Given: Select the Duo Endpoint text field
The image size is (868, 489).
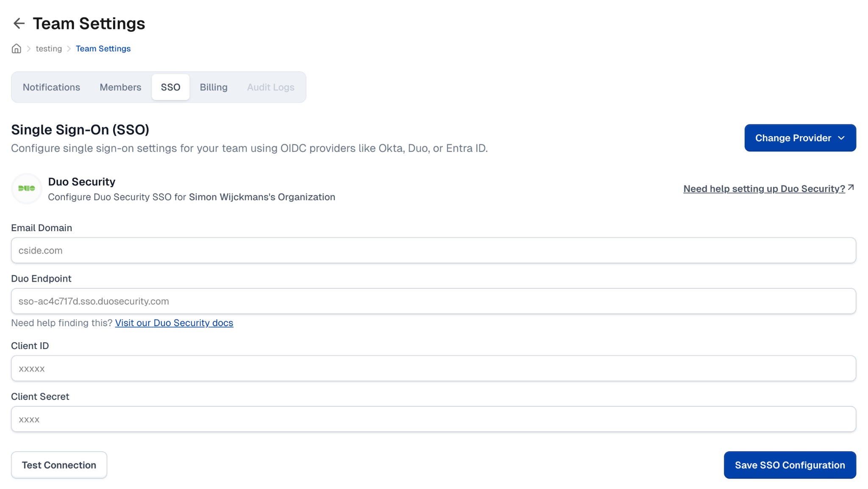Looking at the screenshot, I should click(433, 301).
